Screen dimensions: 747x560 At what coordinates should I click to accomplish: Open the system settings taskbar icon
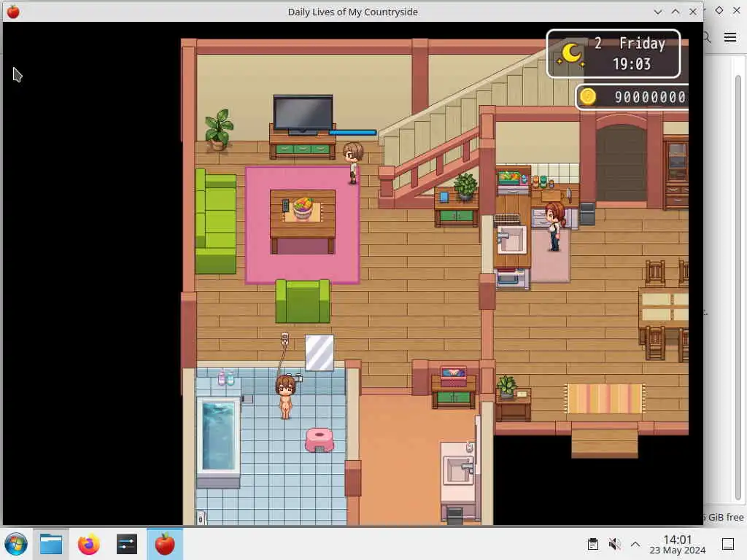point(127,544)
